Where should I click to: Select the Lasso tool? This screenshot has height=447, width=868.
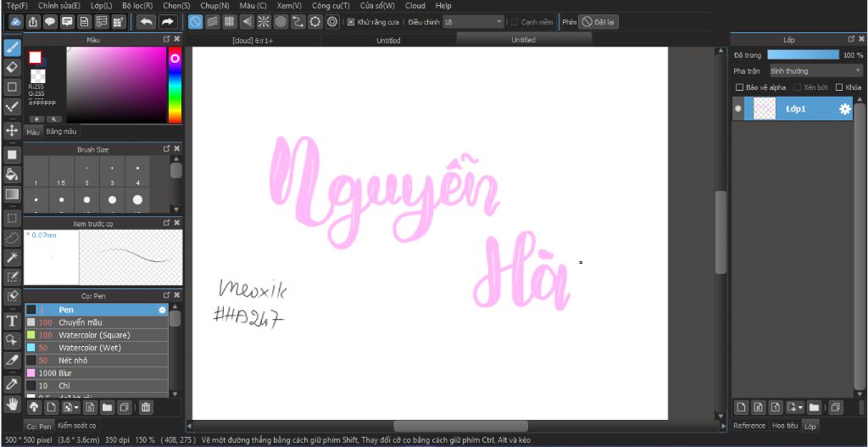[x=12, y=238]
